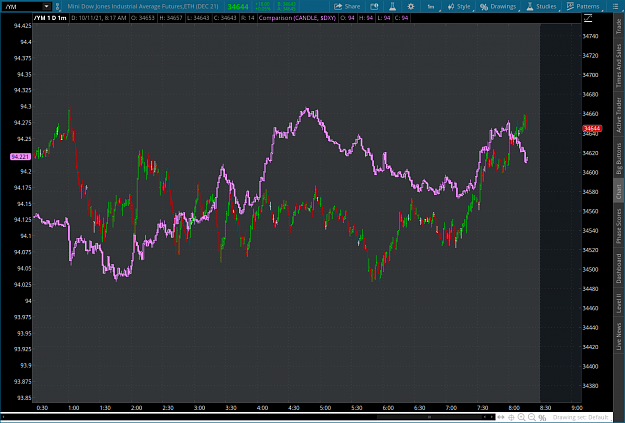This screenshot has width=625, height=423.
Task: Click the pink 94.221 comparison value label
Action: pos(20,157)
